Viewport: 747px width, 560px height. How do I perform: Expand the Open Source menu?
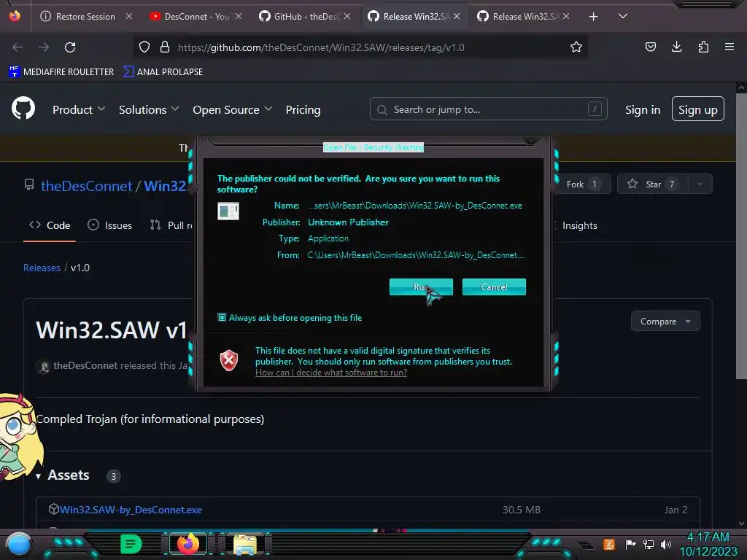point(233,109)
